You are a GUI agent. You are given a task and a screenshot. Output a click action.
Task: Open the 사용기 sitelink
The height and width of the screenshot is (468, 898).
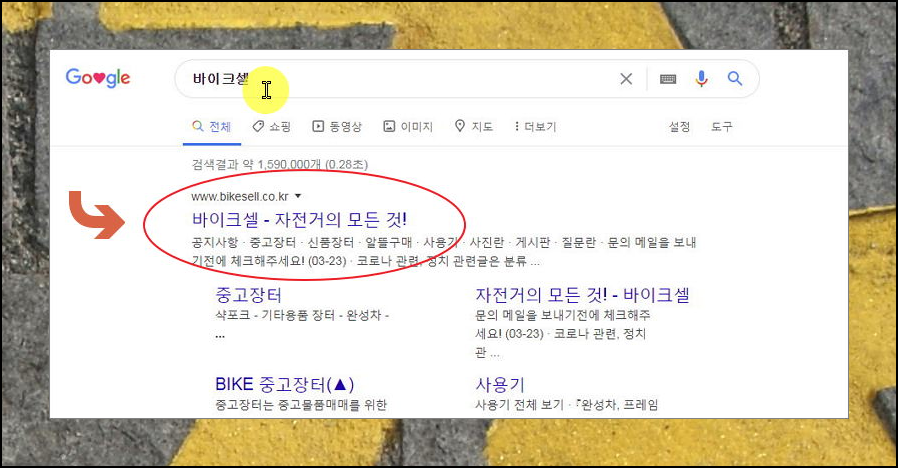(x=500, y=384)
